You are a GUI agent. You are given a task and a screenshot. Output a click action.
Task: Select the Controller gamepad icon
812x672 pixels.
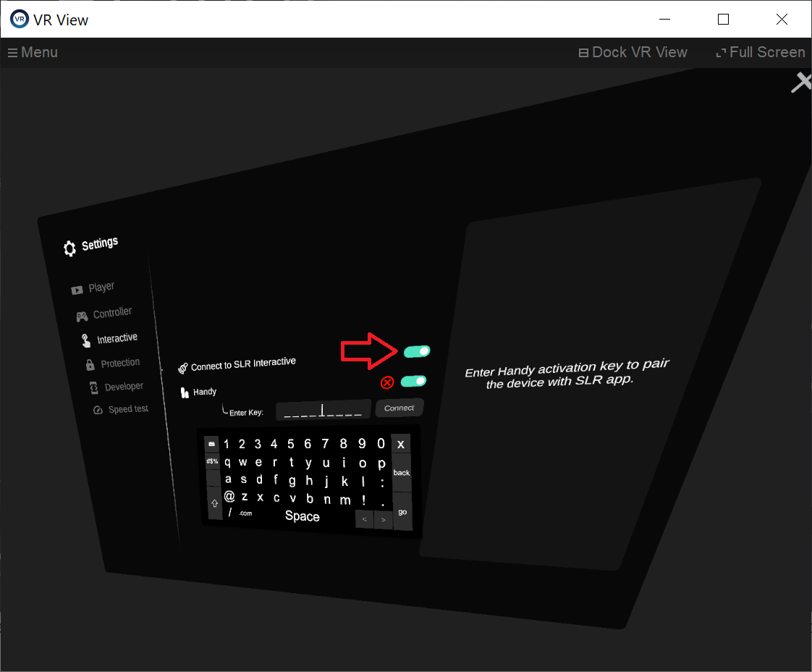tap(82, 316)
